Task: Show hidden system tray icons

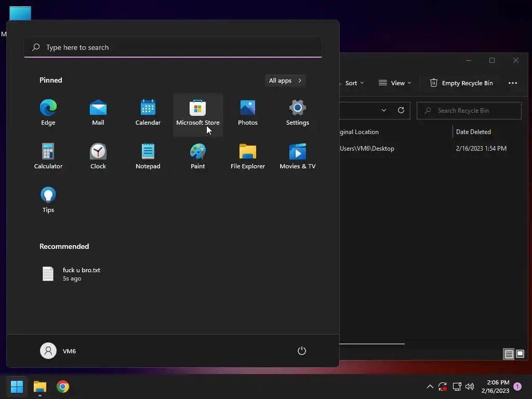Action: tap(430, 387)
